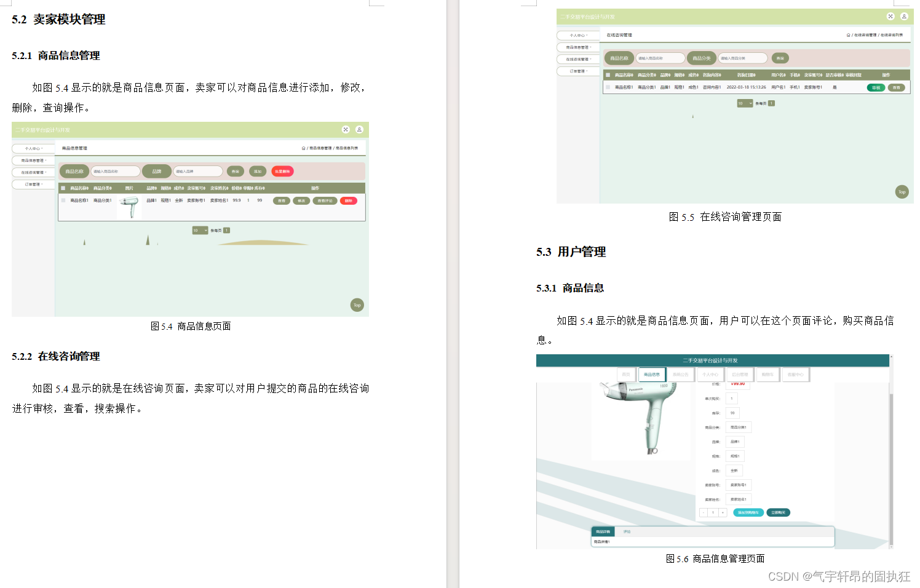Viewport: 920px width, 588px height.
Task: Click red 删除 button in product row
Action: pos(349,201)
